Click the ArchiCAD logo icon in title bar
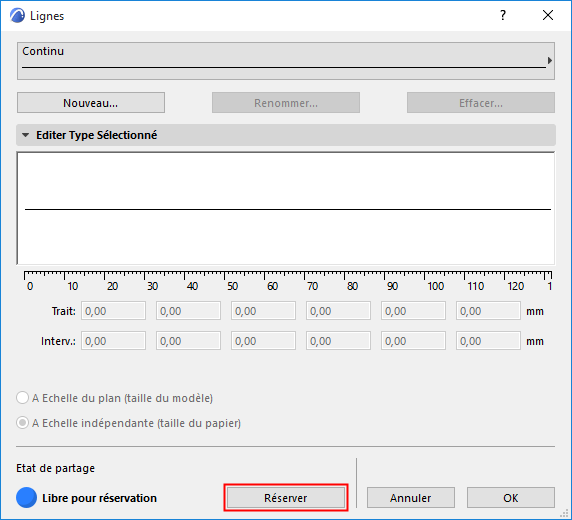 click(x=17, y=16)
